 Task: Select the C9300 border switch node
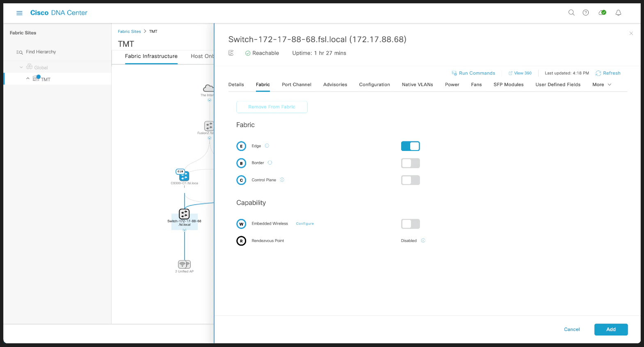[184, 176]
